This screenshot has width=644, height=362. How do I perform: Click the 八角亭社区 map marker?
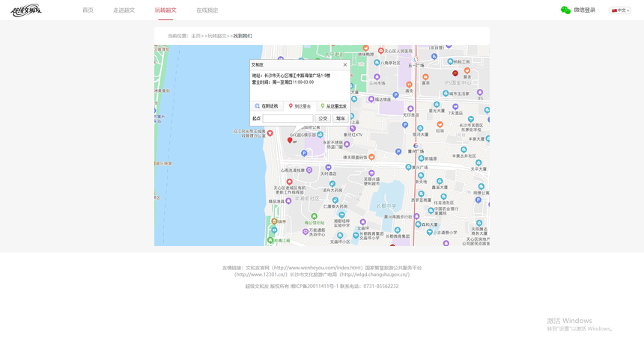[377, 63]
